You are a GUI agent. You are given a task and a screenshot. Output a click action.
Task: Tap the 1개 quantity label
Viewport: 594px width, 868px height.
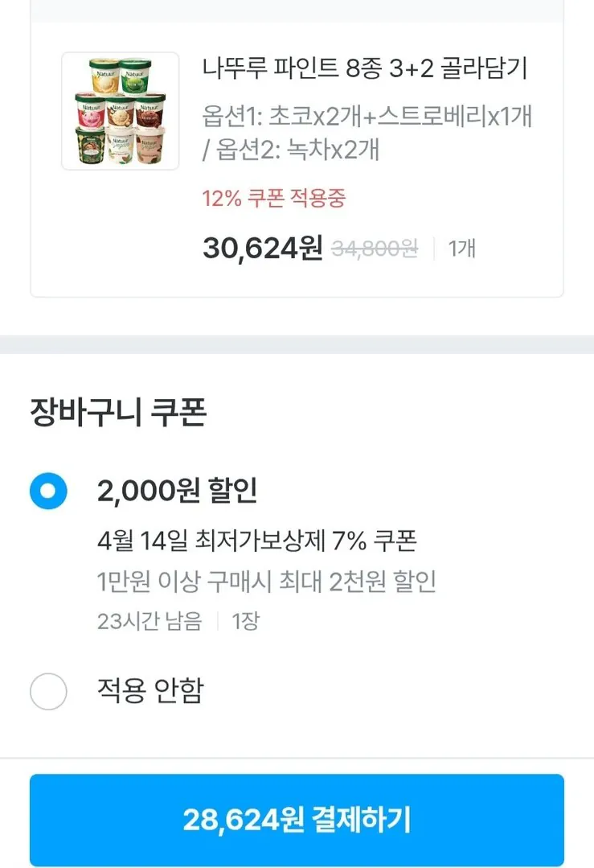[x=461, y=249]
